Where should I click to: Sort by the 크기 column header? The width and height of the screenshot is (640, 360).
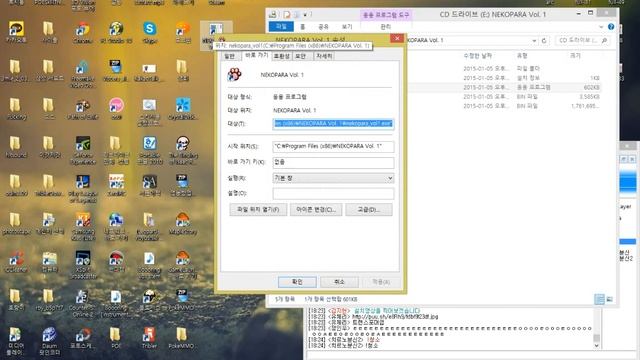[576, 56]
